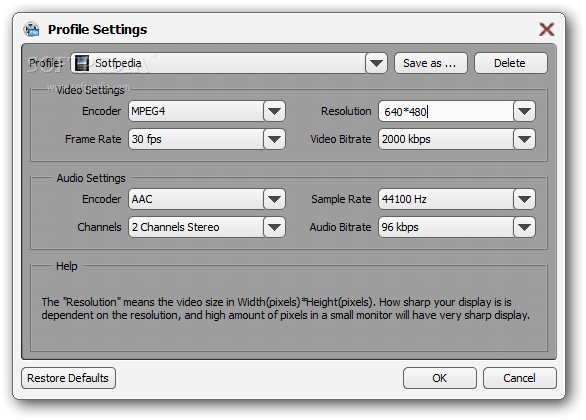Open the Resolution dropdown arrow
The width and height of the screenshot is (586, 420).
tap(524, 111)
